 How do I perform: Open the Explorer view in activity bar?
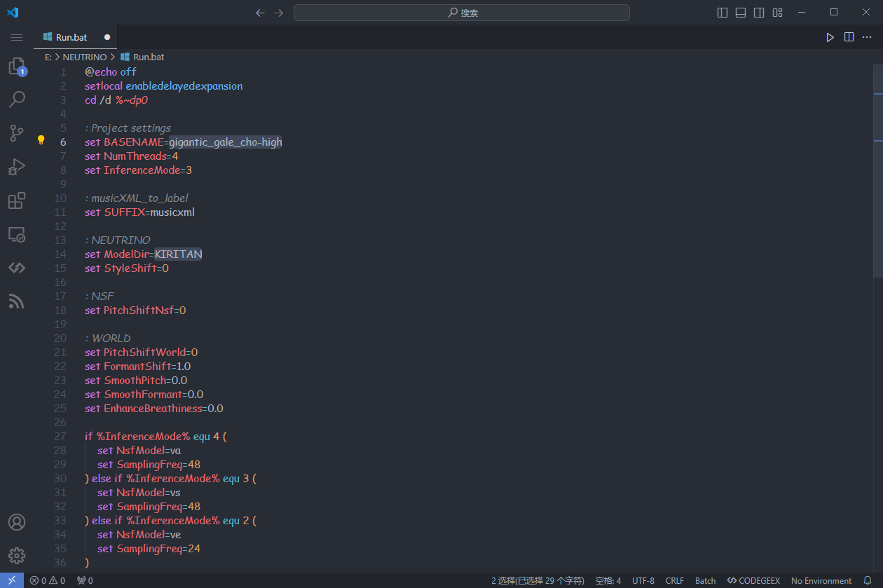tap(17, 67)
